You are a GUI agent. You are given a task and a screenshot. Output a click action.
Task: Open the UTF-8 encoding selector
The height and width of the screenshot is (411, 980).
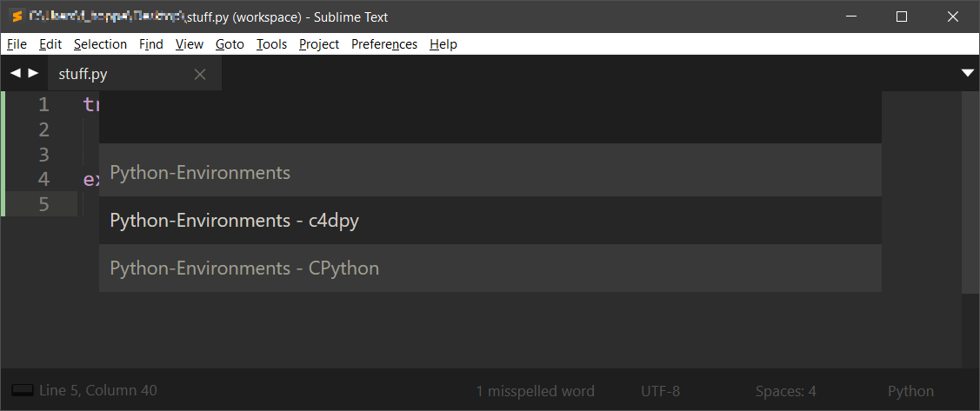pos(660,391)
